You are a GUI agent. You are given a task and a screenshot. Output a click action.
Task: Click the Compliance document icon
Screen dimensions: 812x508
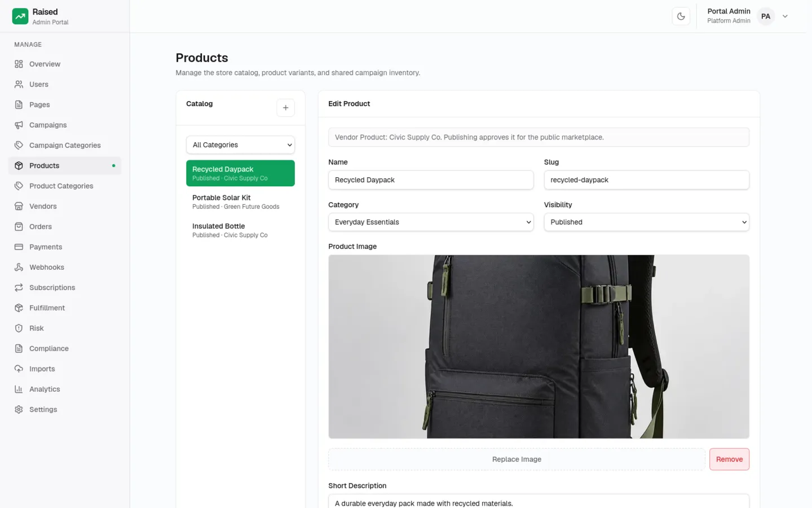click(19, 348)
